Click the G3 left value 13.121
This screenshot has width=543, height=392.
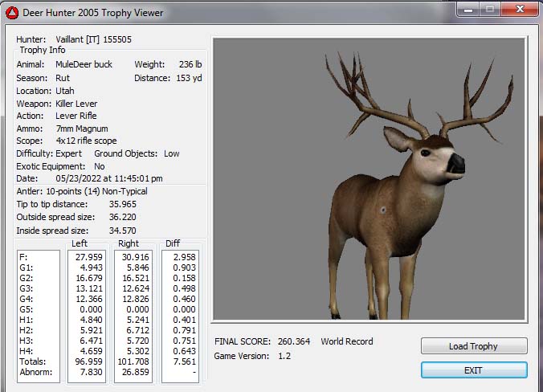[x=89, y=288]
